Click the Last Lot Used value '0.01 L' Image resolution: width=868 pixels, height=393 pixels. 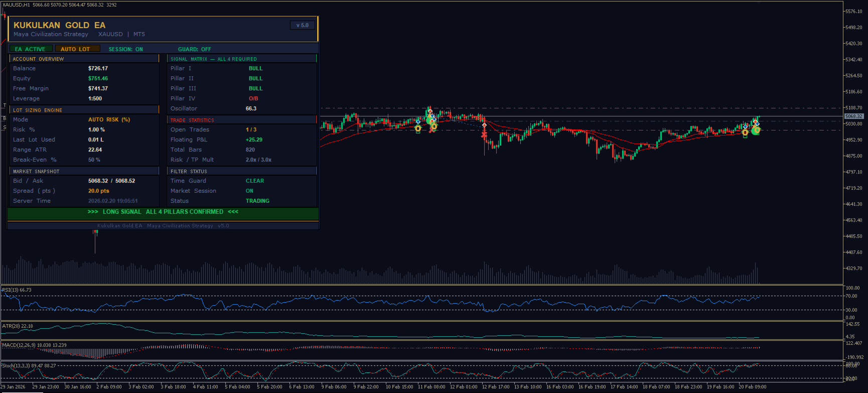[96, 140]
